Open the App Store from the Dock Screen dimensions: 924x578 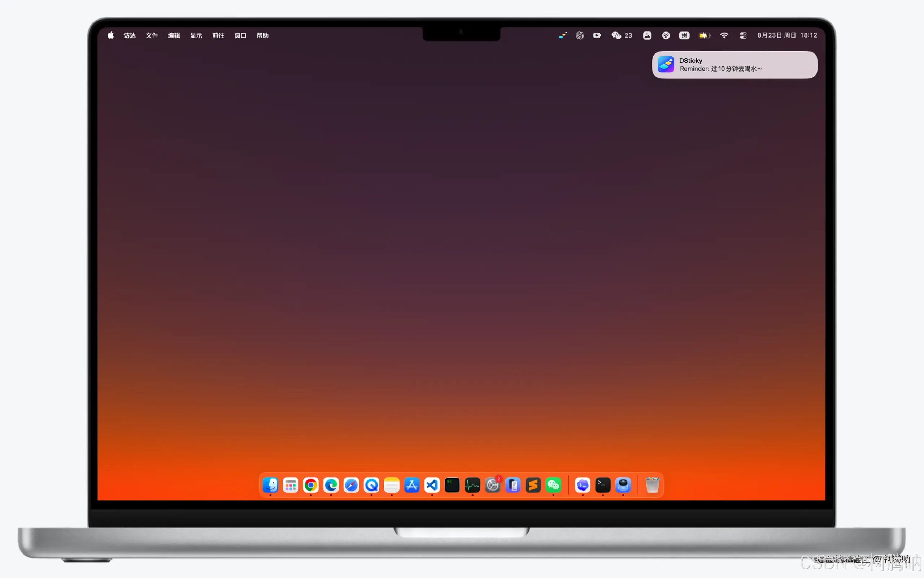(412, 485)
